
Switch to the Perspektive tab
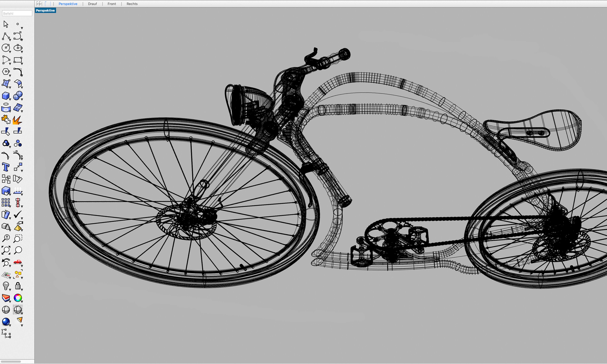point(68,4)
